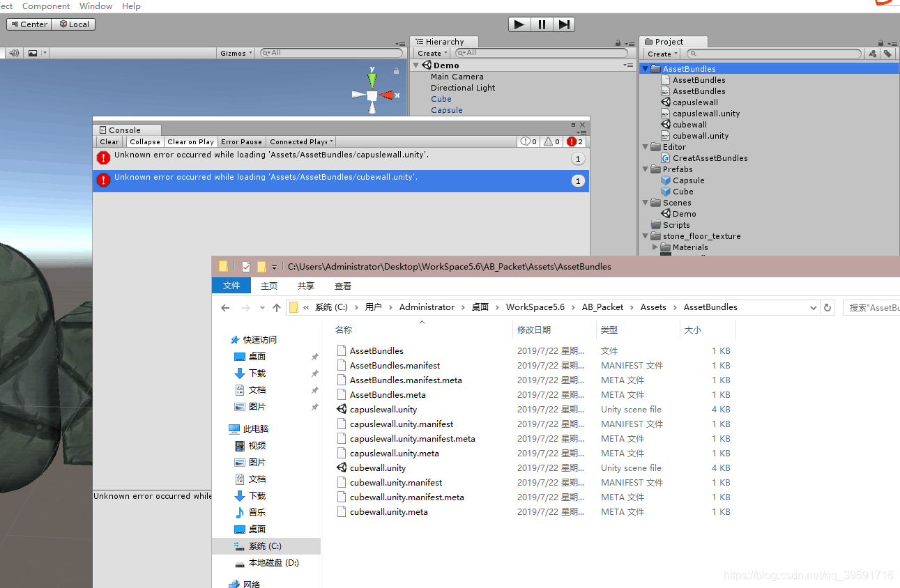
Task: Select the Demo scene asset in Project
Action: tap(678, 214)
